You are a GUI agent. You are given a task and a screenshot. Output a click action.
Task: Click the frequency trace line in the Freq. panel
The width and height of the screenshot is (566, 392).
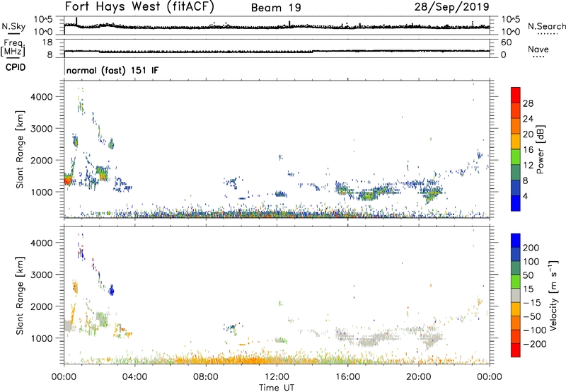point(277,51)
